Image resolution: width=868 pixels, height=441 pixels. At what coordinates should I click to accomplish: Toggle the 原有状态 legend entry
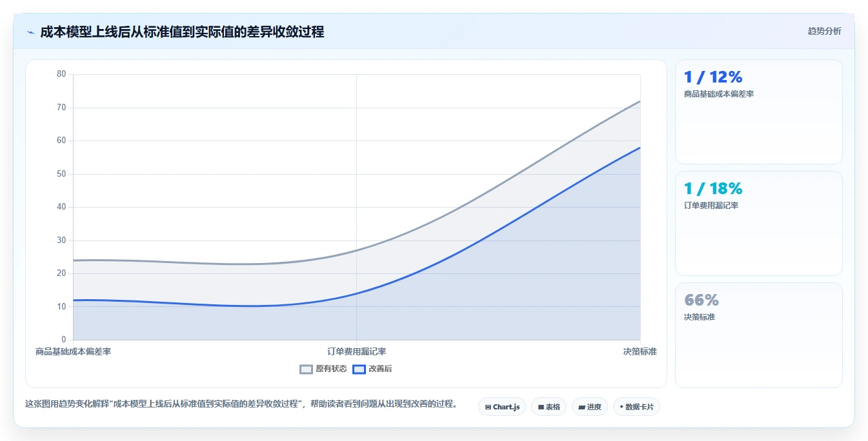(323, 369)
